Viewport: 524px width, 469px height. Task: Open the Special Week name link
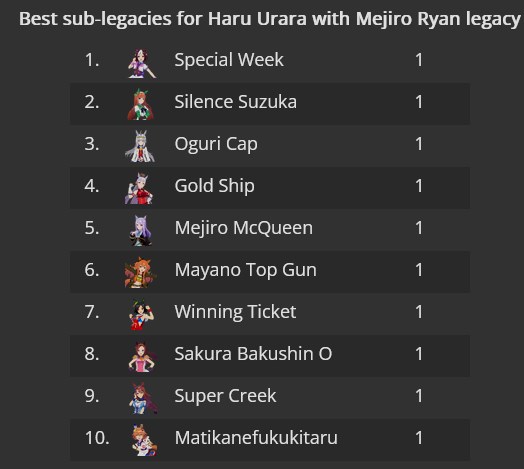click(x=229, y=60)
